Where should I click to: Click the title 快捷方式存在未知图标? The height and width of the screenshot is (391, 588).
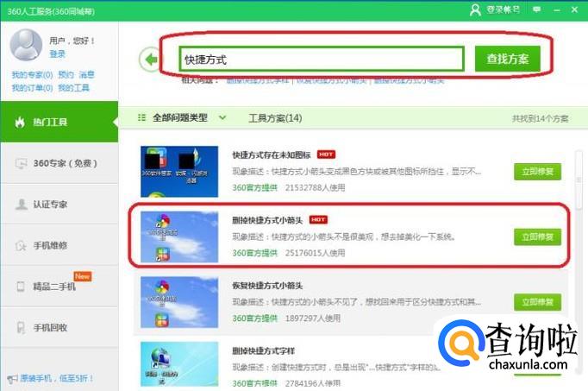(272, 155)
